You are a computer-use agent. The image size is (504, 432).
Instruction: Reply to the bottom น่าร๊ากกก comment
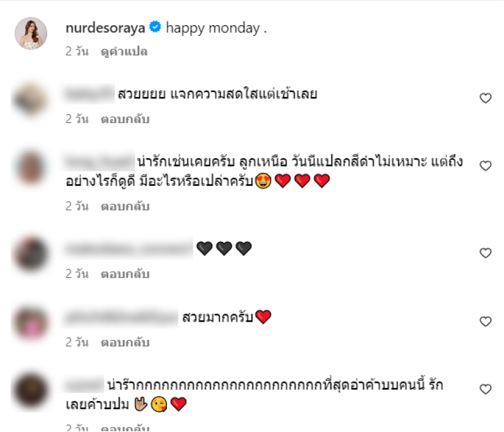tap(125, 428)
